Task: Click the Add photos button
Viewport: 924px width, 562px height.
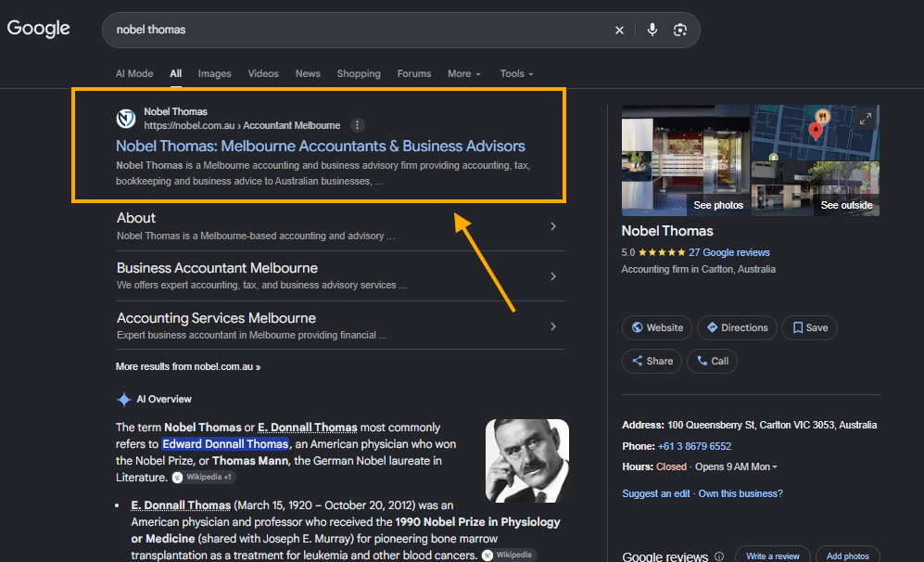Action: pos(847,556)
